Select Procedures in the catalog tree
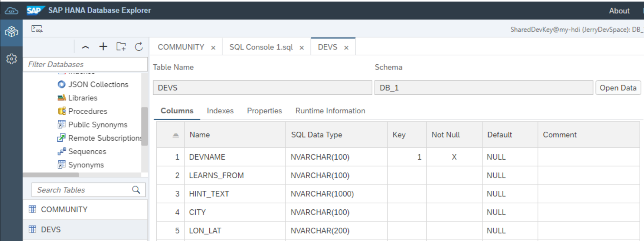This screenshot has width=644, height=241. tap(88, 111)
